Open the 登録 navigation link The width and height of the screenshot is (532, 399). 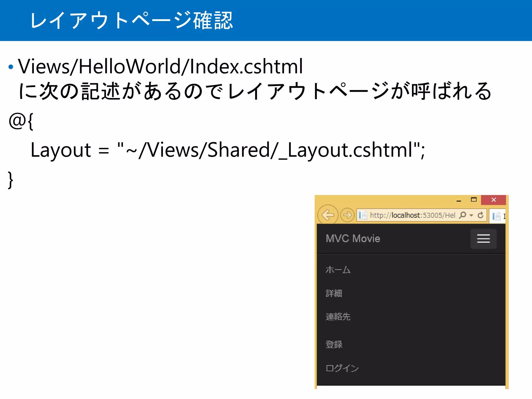pos(334,344)
